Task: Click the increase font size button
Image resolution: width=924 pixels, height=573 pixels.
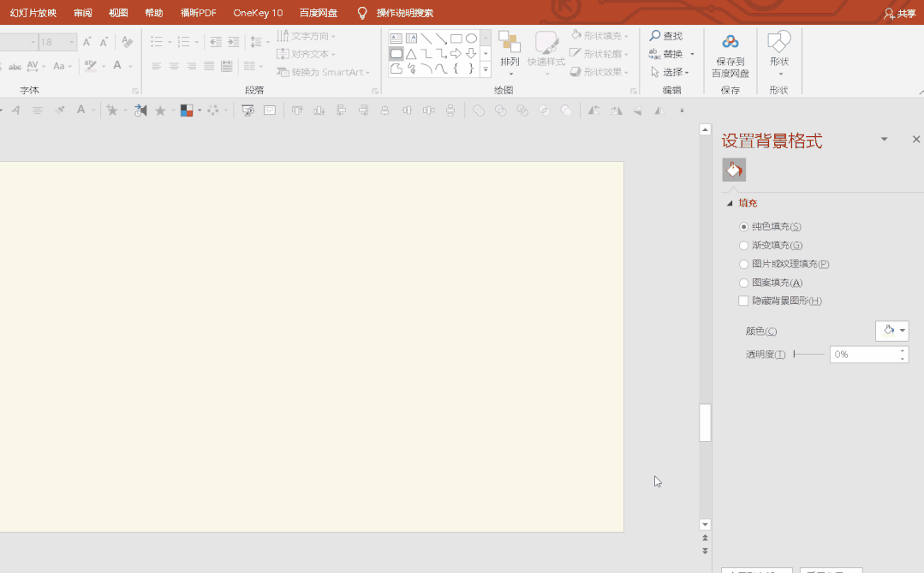Action: pos(86,42)
